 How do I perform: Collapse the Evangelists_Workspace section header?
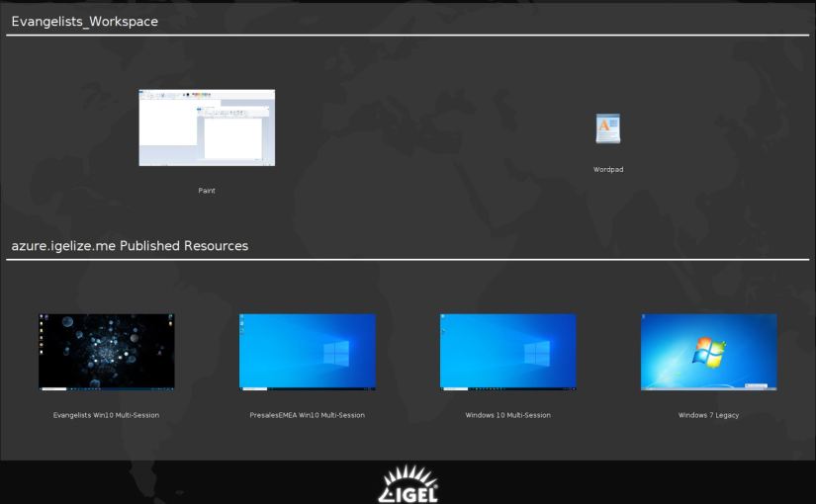tap(84, 22)
